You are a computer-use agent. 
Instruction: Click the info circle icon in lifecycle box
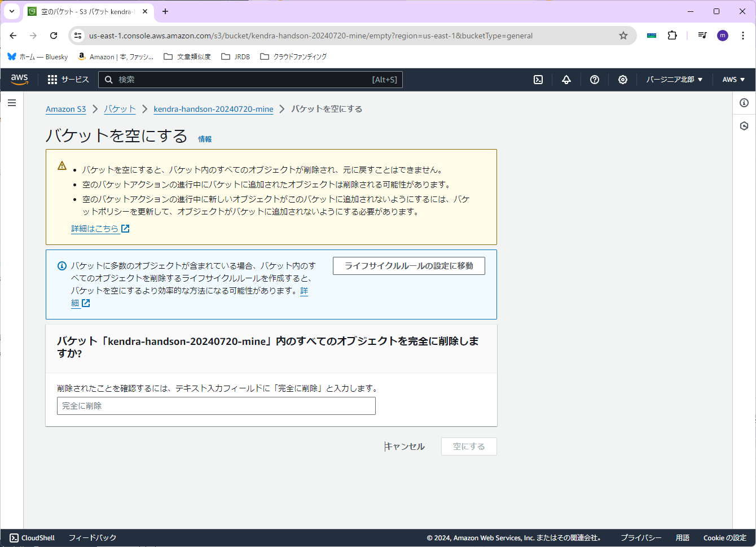point(62,266)
